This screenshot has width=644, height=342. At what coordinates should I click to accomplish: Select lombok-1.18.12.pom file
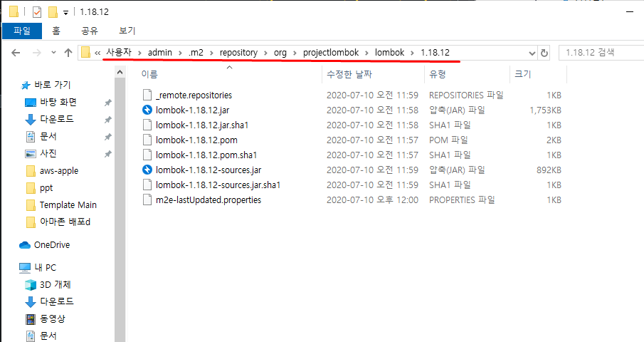coord(196,140)
